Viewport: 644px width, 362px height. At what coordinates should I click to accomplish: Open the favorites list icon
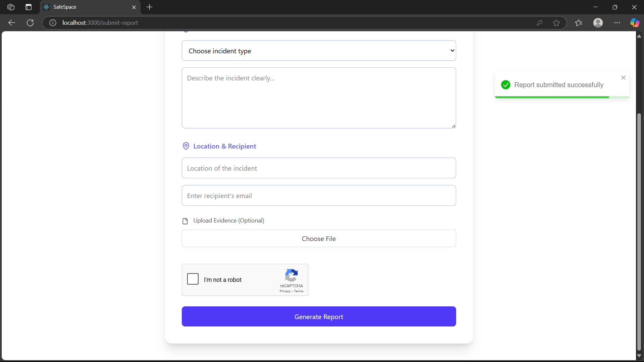[579, 23]
